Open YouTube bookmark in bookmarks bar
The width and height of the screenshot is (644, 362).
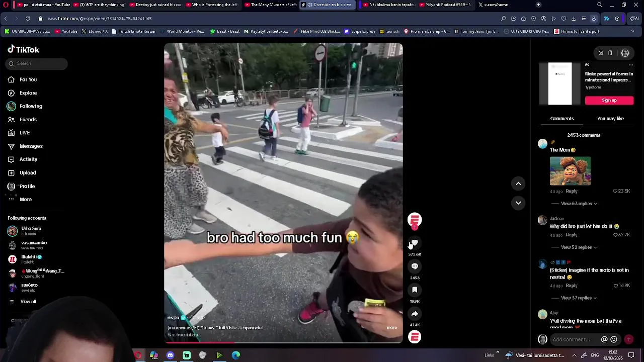pyautogui.click(x=66, y=31)
